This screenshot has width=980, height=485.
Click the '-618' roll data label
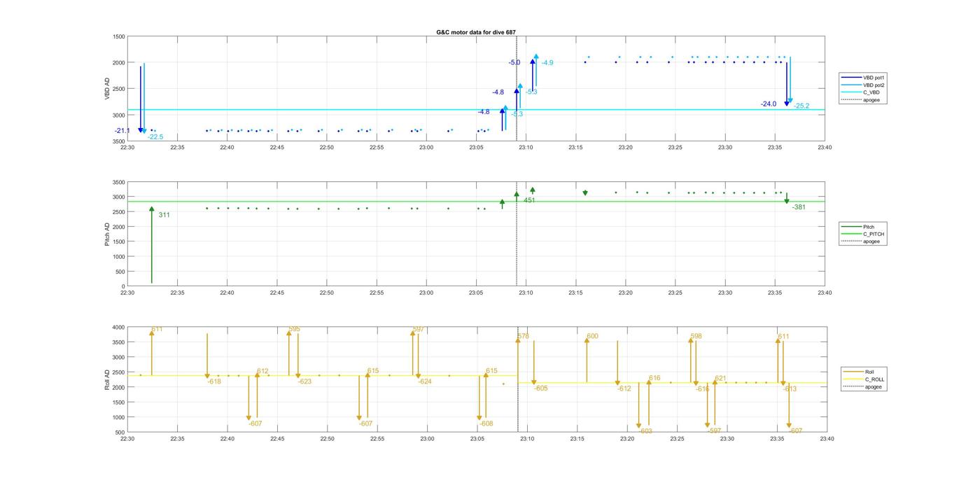(x=214, y=381)
